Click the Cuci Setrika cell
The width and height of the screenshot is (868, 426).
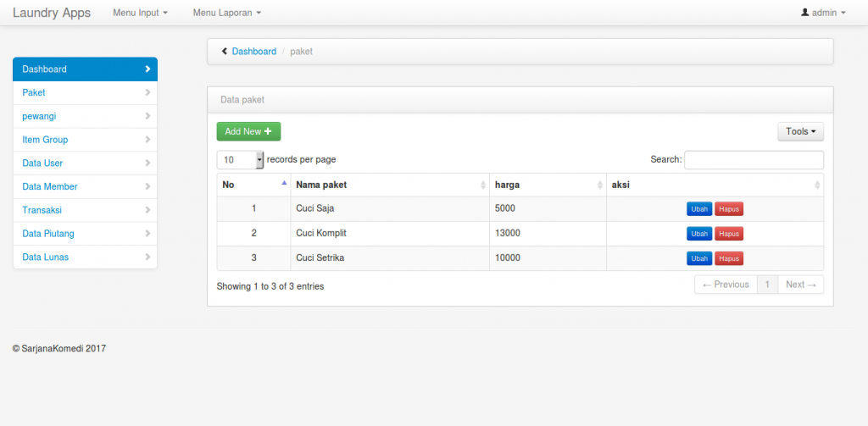[x=390, y=257]
